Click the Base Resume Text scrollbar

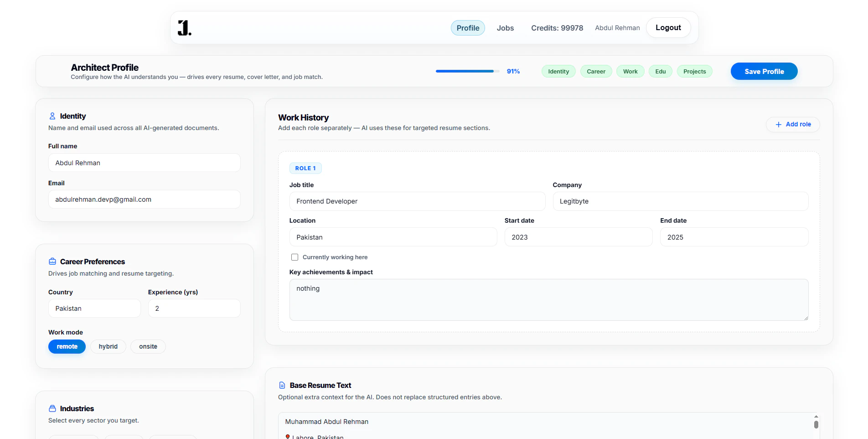pos(816,426)
